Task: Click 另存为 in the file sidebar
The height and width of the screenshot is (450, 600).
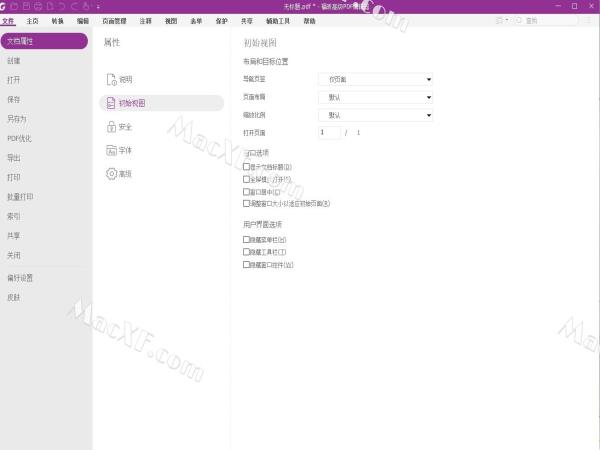Action: click(17, 119)
